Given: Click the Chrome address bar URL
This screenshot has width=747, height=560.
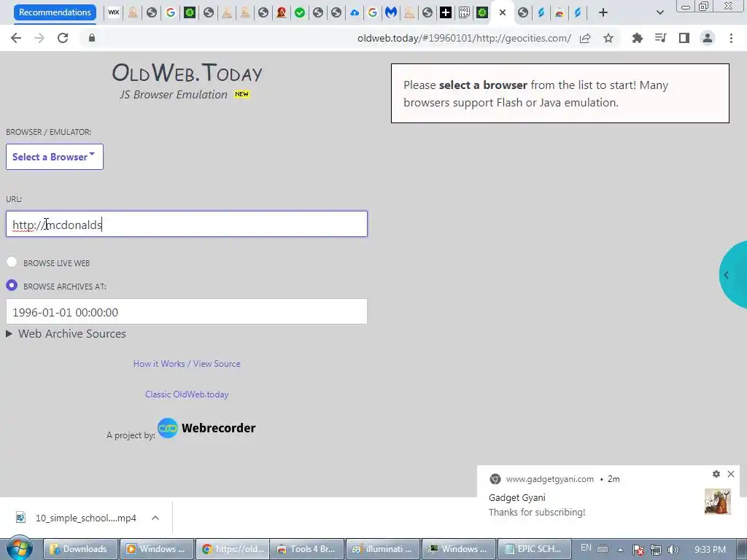Looking at the screenshot, I should (464, 38).
